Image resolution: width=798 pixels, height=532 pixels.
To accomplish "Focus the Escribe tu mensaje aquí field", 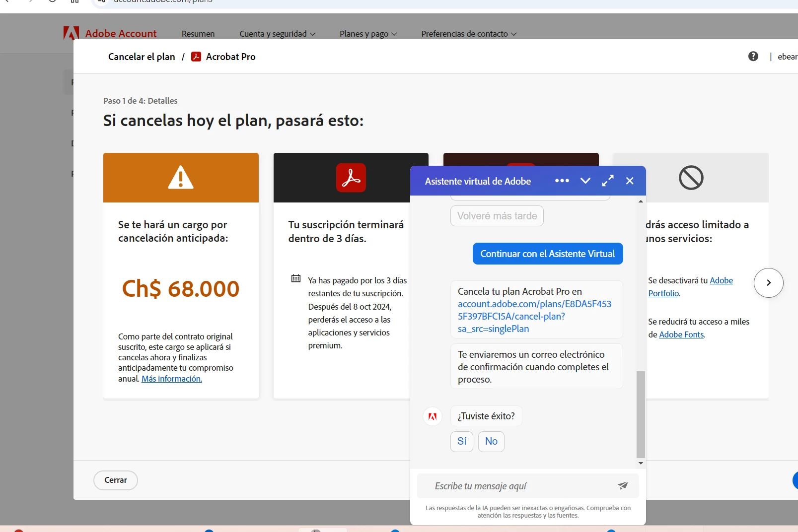I will point(516,486).
